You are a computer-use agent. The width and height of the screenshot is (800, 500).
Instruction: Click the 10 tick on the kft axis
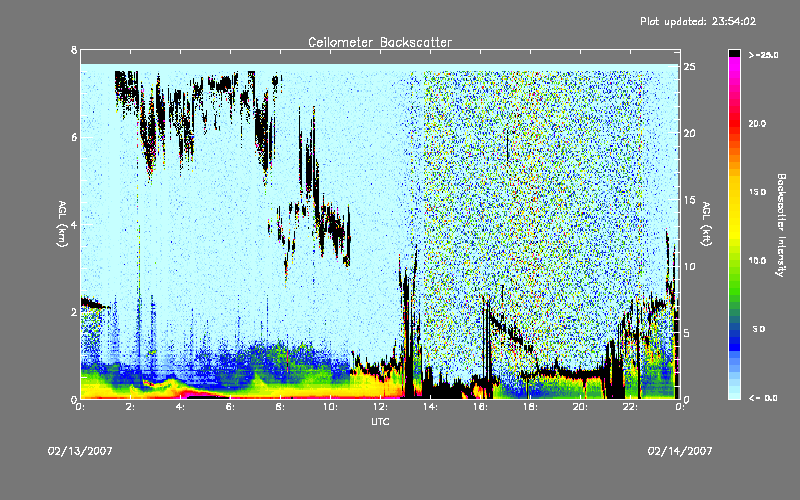(x=689, y=266)
